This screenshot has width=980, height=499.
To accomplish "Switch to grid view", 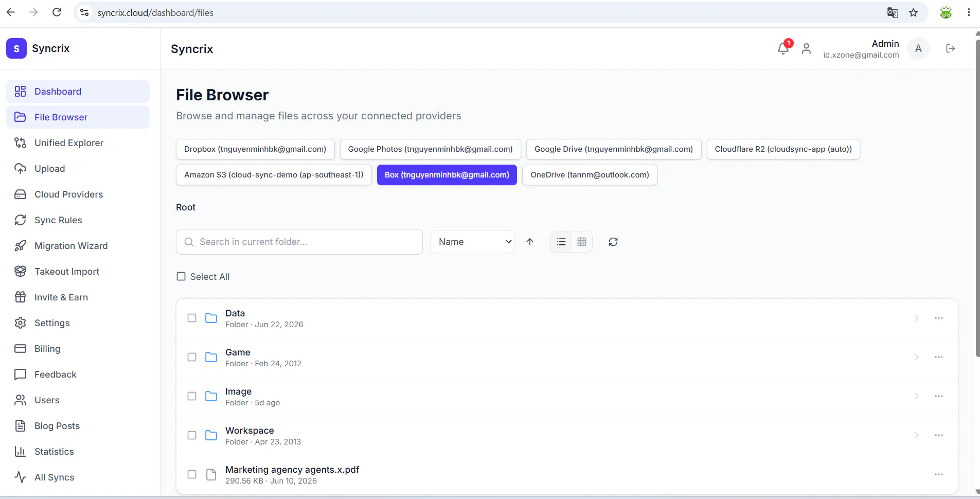I will point(582,242).
